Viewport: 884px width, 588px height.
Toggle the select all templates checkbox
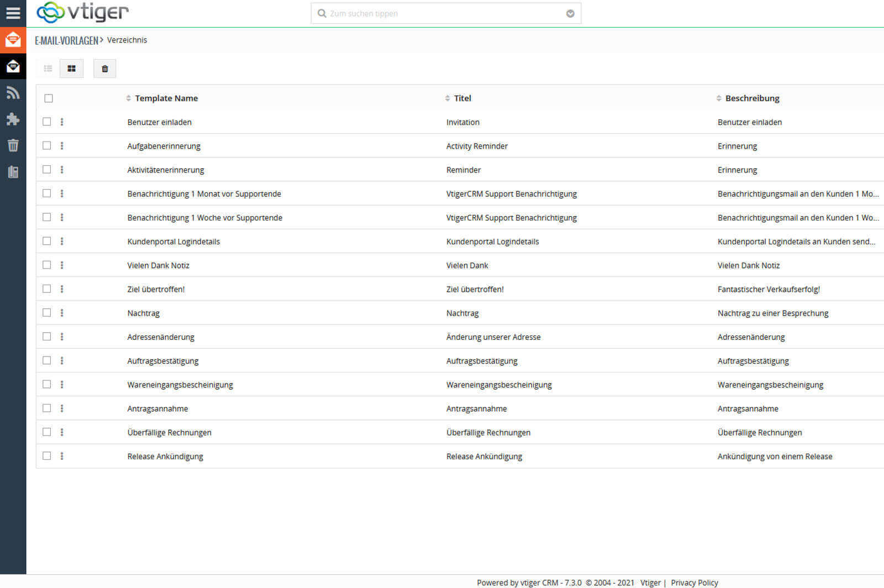pyautogui.click(x=49, y=98)
